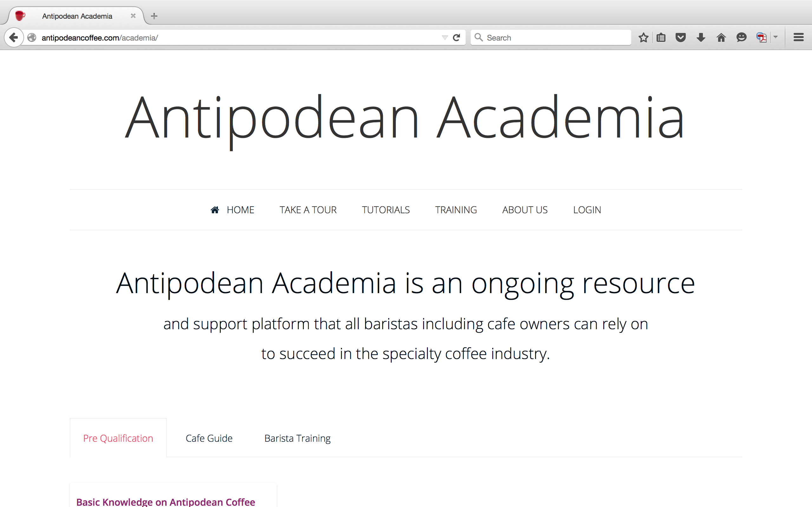Click the PDF extension toolbar icon
The image size is (812, 507).
pyautogui.click(x=761, y=38)
